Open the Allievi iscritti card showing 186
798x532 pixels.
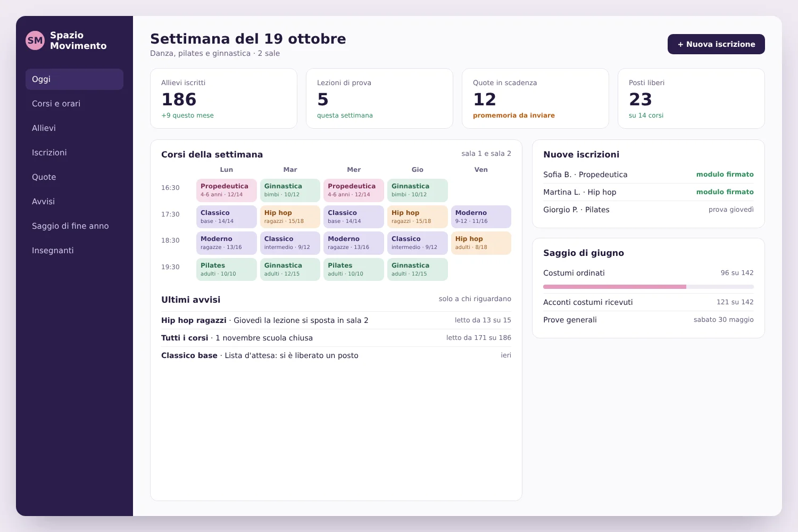pyautogui.click(x=223, y=98)
